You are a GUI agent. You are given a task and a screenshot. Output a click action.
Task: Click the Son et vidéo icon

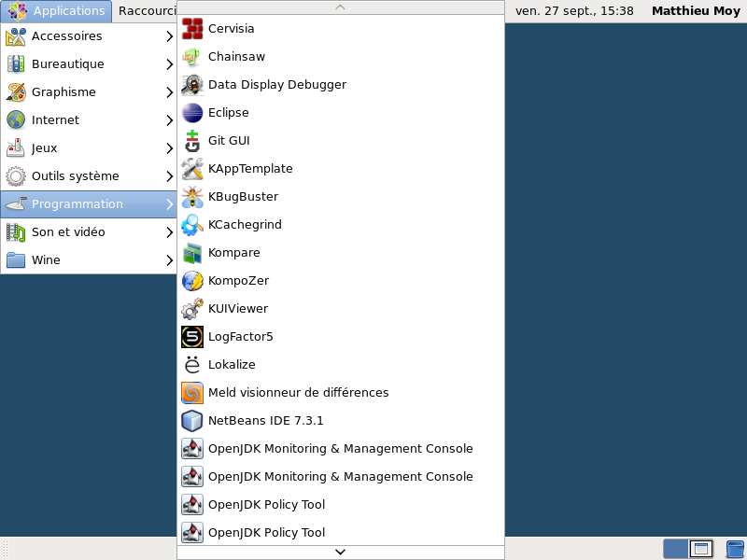[16, 232]
